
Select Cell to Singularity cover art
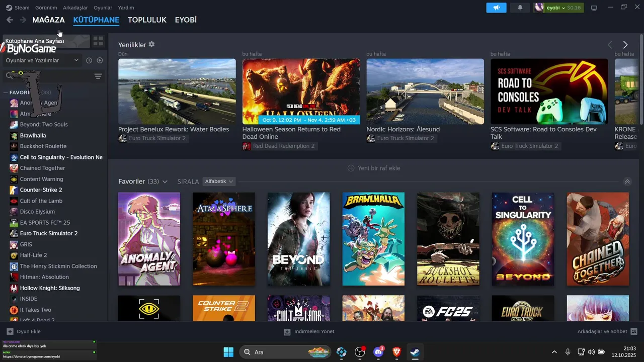523,239
